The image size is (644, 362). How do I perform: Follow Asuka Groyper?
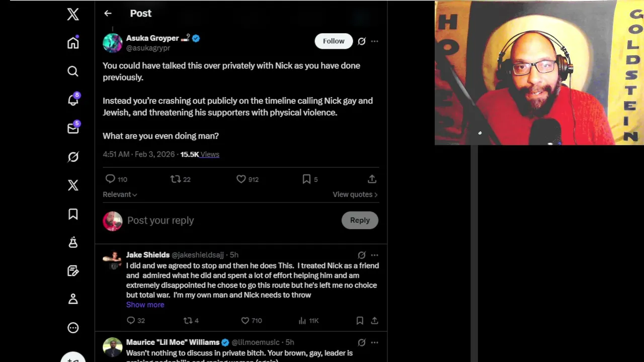pos(334,41)
